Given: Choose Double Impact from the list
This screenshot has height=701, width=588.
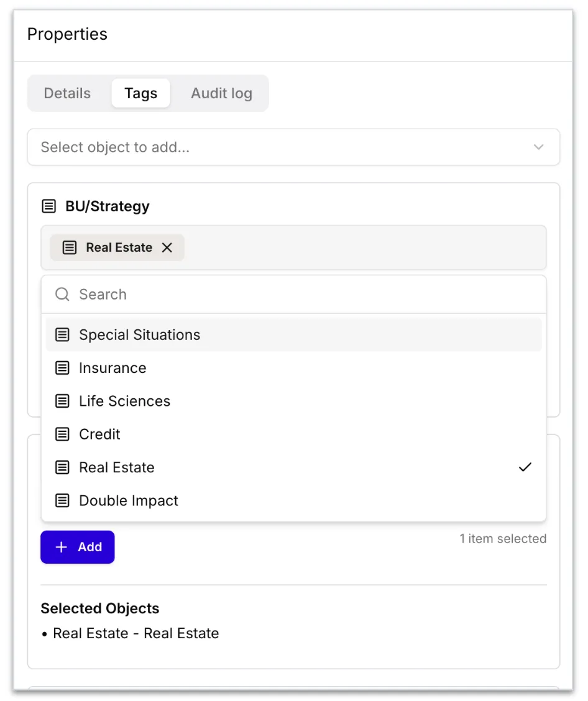Looking at the screenshot, I should click(x=293, y=500).
